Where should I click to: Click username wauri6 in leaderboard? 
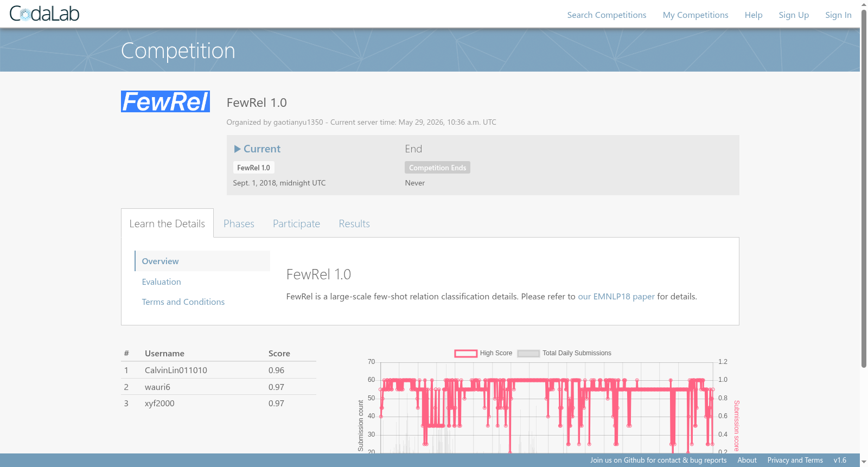(157, 387)
